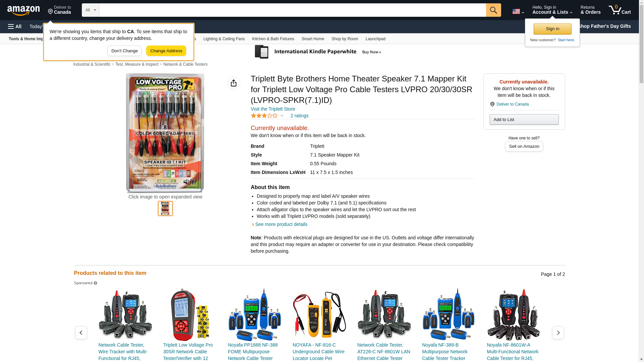The height and width of the screenshot is (362, 644).
Task: Click the Change Address button
Action: [x=166, y=51]
